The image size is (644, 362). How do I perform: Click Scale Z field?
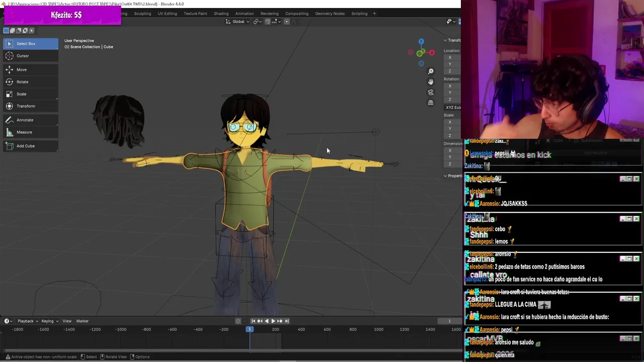pyautogui.click(x=452, y=135)
